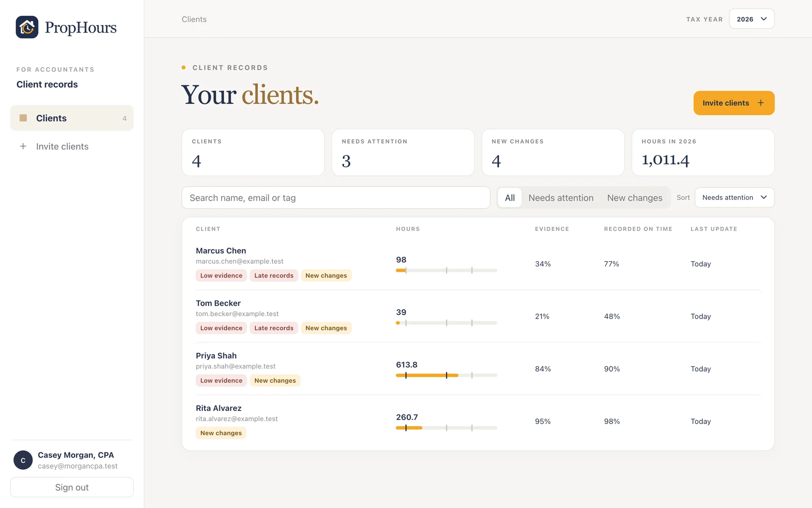Open Clients item in the sidebar

[x=72, y=118]
